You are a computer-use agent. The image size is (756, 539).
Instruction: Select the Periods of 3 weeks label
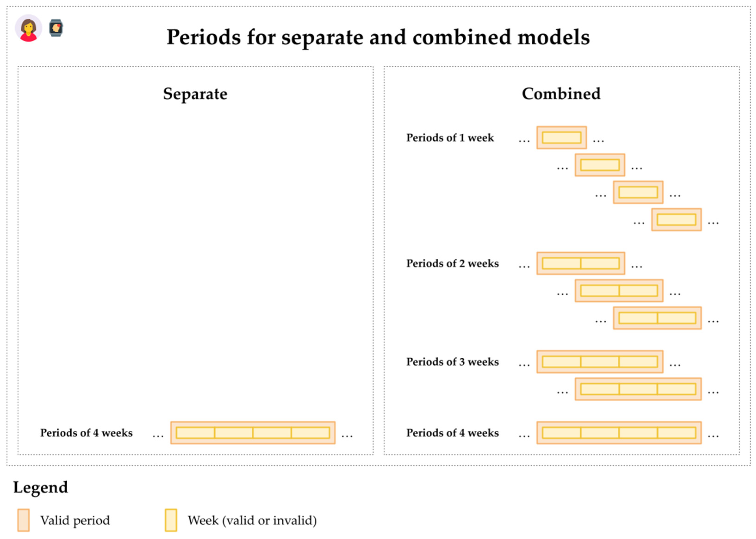[x=452, y=362]
